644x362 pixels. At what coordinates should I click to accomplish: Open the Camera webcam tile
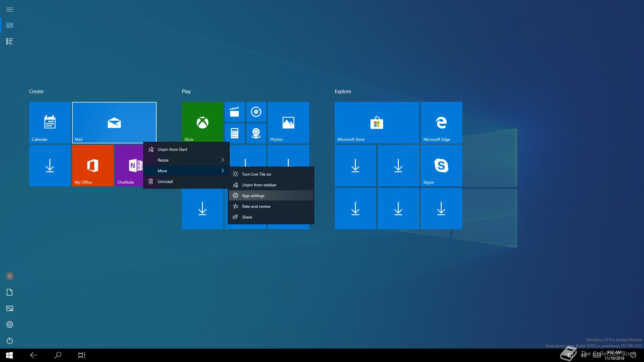tap(256, 133)
